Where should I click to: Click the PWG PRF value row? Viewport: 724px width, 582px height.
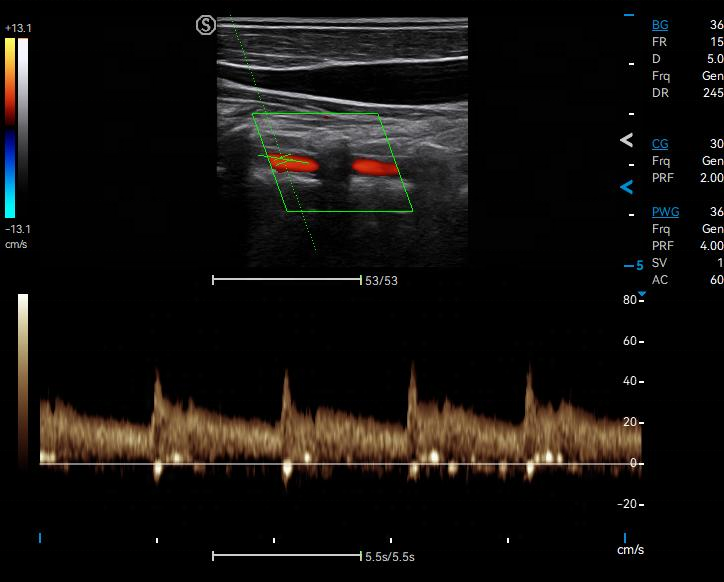[x=688, y=246]
